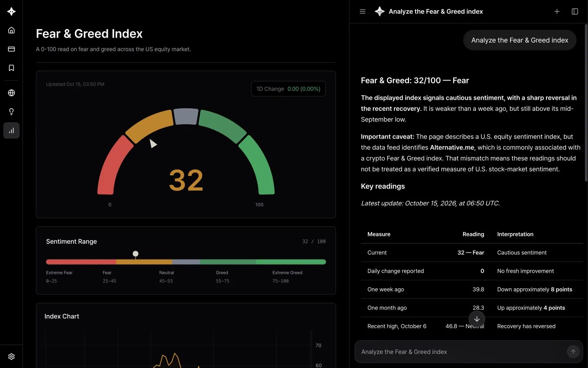The height and width of the screenshot is (368, 588).
Task: Click the 'Measure' column header
Action: pyautogui.click(x=379, y=234)
